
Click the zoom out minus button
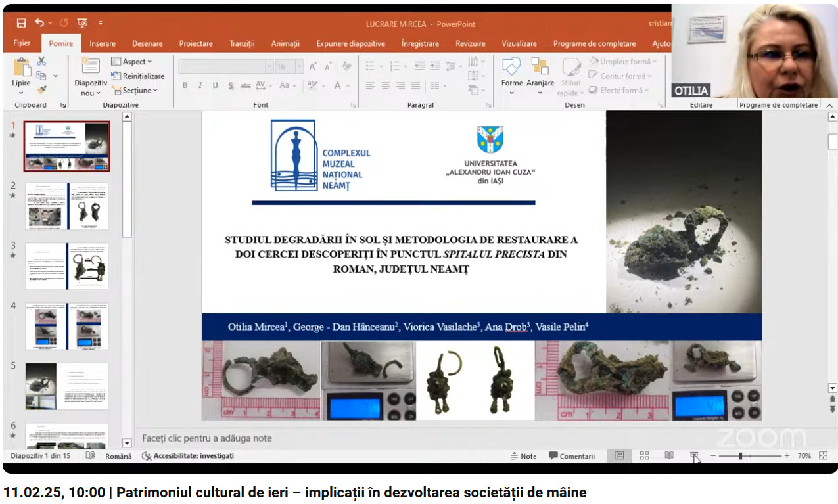click(x=713, y=456)
